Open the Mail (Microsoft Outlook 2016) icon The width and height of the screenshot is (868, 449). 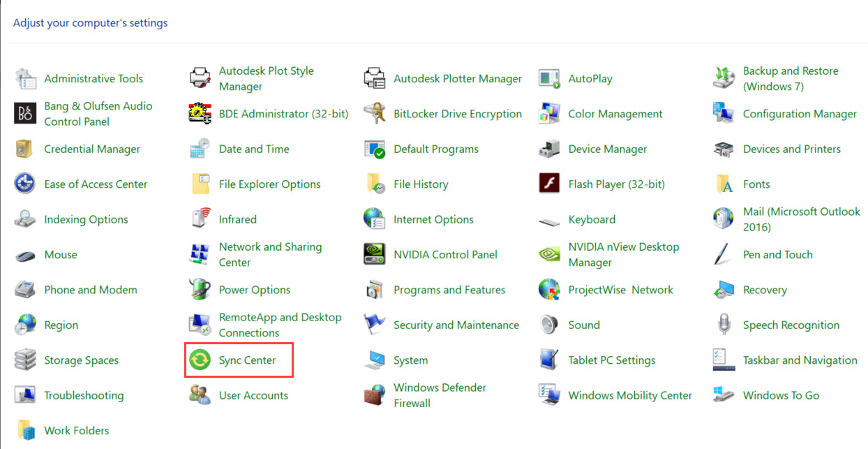(724, 219)
